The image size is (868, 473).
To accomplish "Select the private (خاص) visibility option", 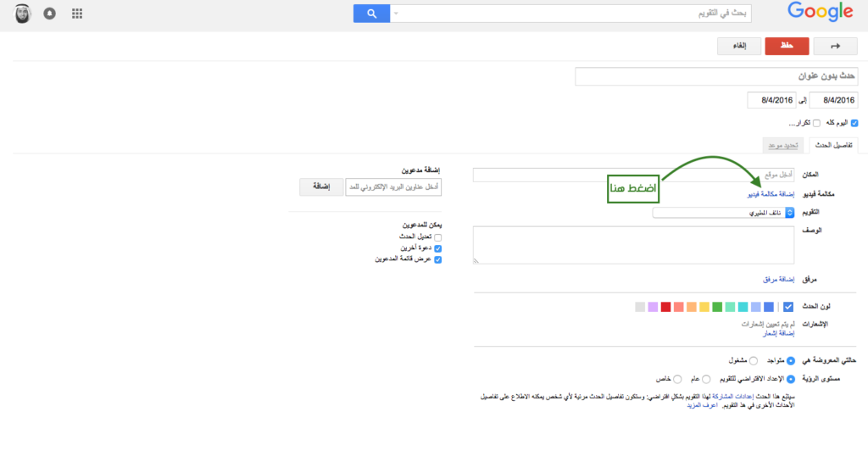I will [x=677, y=380].
